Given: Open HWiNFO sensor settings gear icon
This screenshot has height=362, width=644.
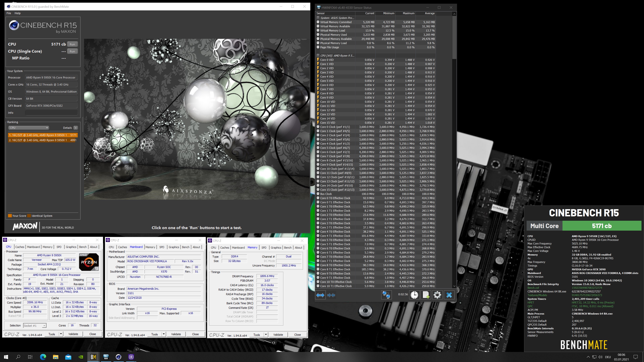Looking at the screenshot, I should click(x=437, y=295).
